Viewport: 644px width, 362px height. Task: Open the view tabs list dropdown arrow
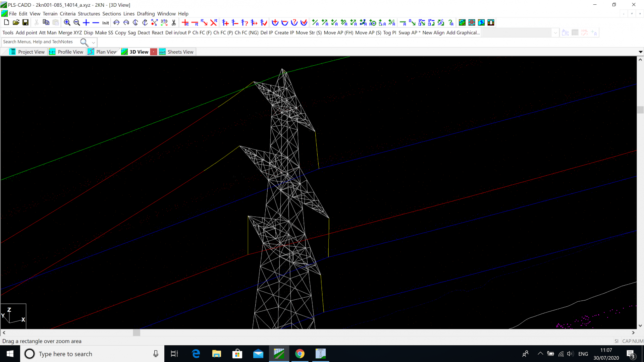point(640,52)
